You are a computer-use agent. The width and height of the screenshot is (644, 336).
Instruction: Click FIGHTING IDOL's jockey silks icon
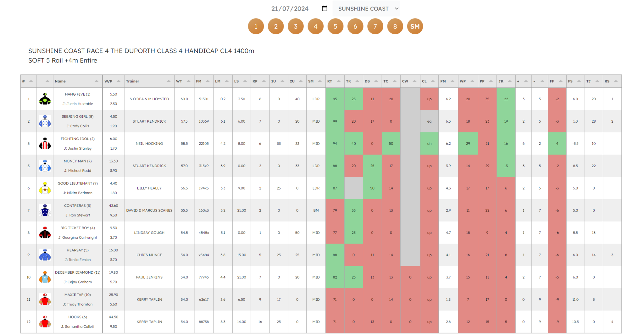click(x=45, y=143)
